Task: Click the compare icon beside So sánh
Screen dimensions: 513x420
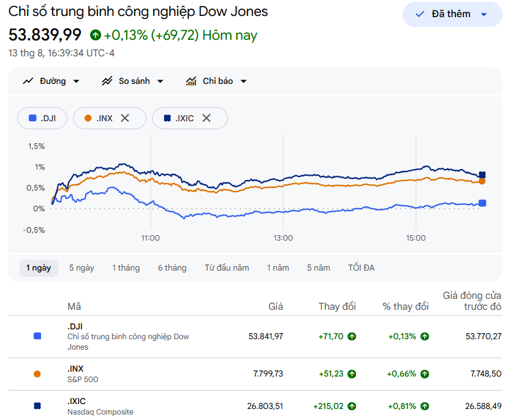Action: [107, 81]
